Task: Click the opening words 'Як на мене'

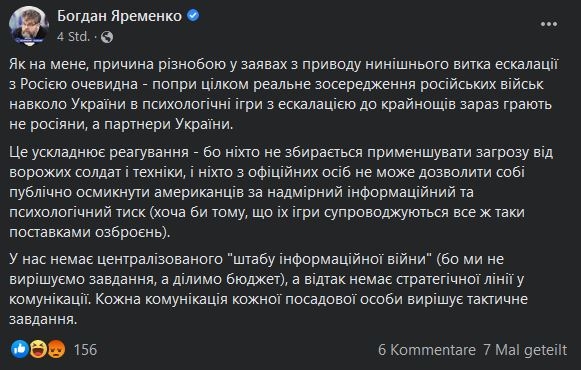Action: (49, 64)
